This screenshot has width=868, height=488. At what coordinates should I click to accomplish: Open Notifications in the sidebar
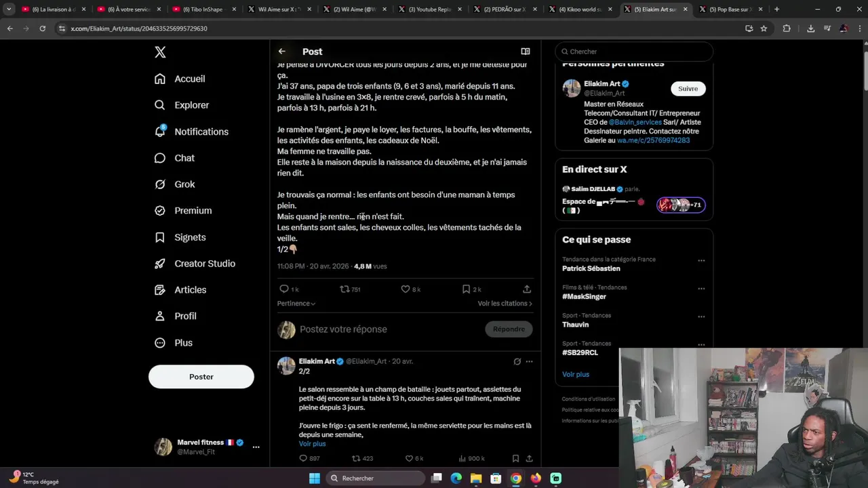191,131
